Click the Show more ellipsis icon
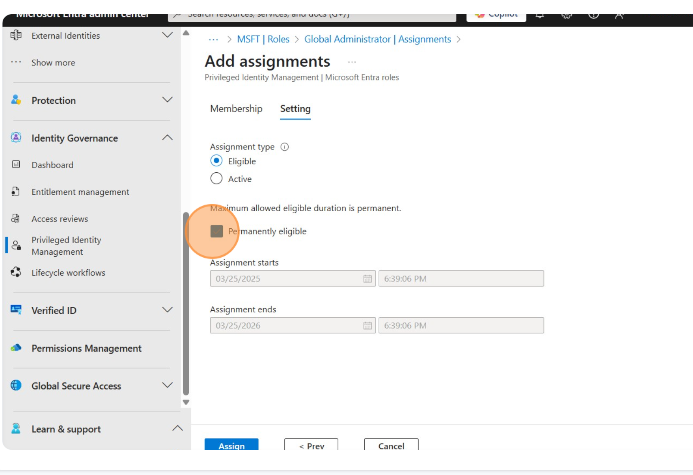This screenshot has width=693, height=475. click(16, 62)
